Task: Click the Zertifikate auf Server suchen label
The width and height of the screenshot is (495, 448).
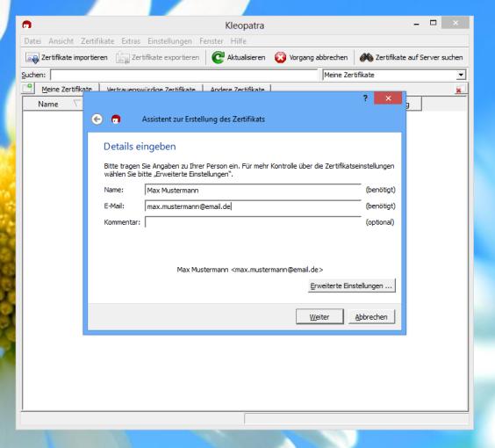Action: coord(419,57)
